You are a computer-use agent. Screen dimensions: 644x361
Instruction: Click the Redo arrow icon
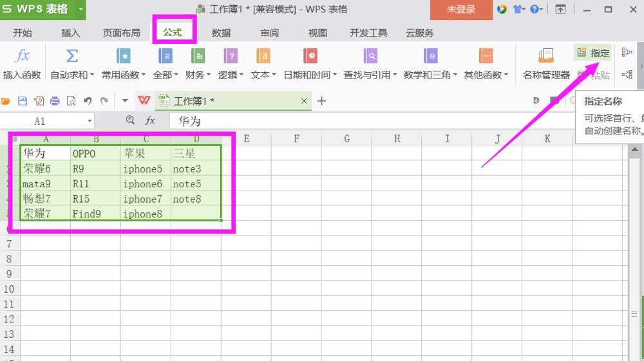pos(104,101)
